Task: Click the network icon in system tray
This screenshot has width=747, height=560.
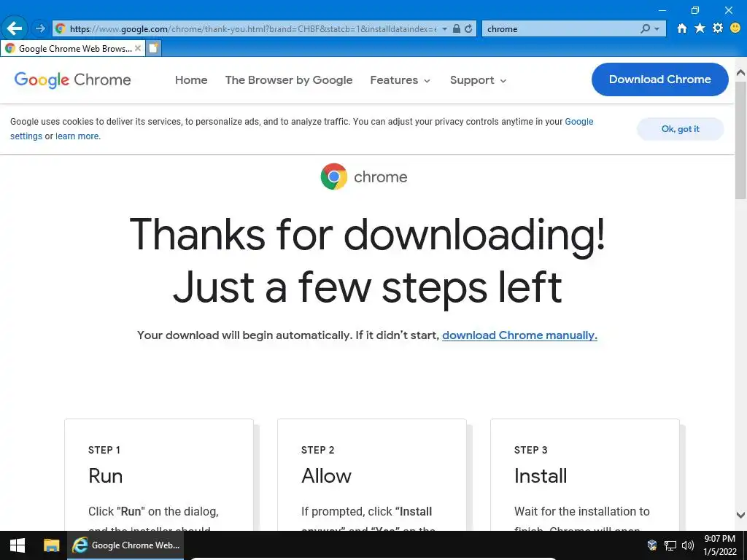Action: click(x=670, y=545)
